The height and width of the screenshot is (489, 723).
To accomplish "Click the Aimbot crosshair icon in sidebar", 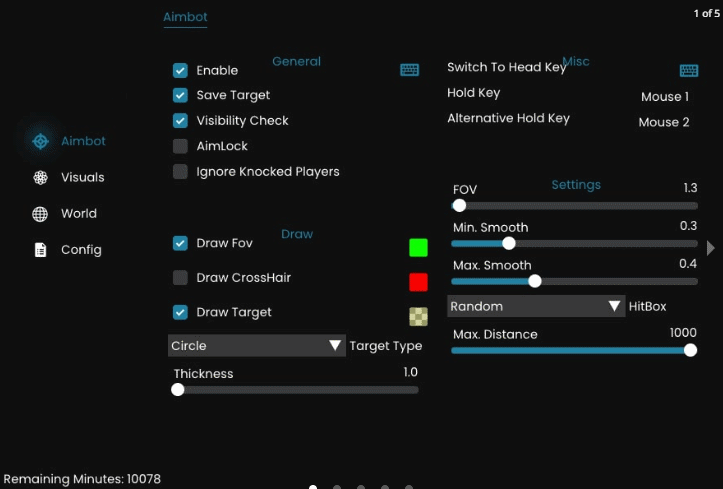I will tap(40, 142).
